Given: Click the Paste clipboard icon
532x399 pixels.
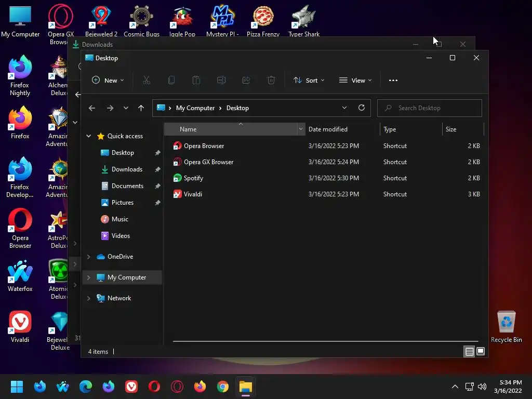Looking at the screenshot, I should (196, 81).
